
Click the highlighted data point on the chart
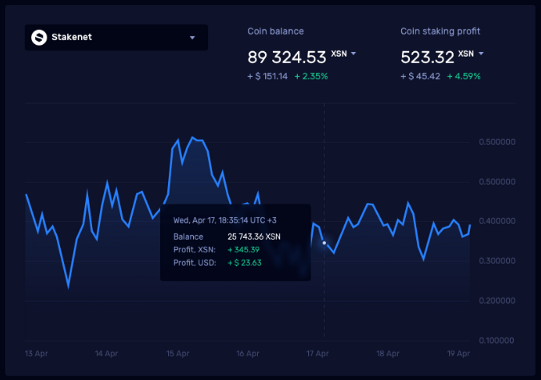pos(324,243)
